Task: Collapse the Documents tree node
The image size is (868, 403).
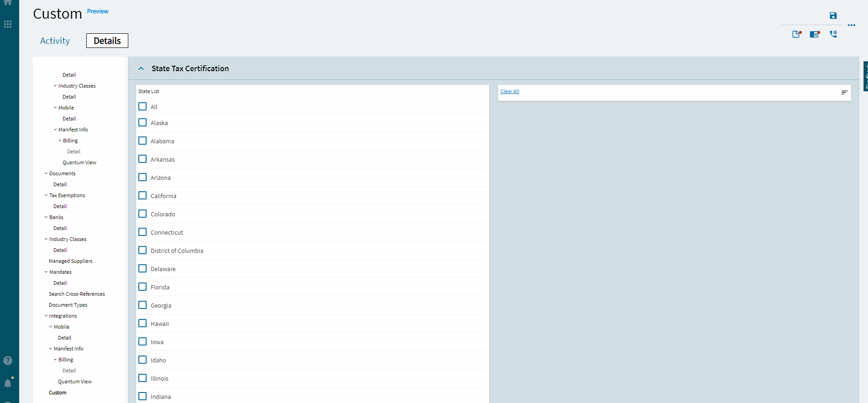Action: (46, 173)
